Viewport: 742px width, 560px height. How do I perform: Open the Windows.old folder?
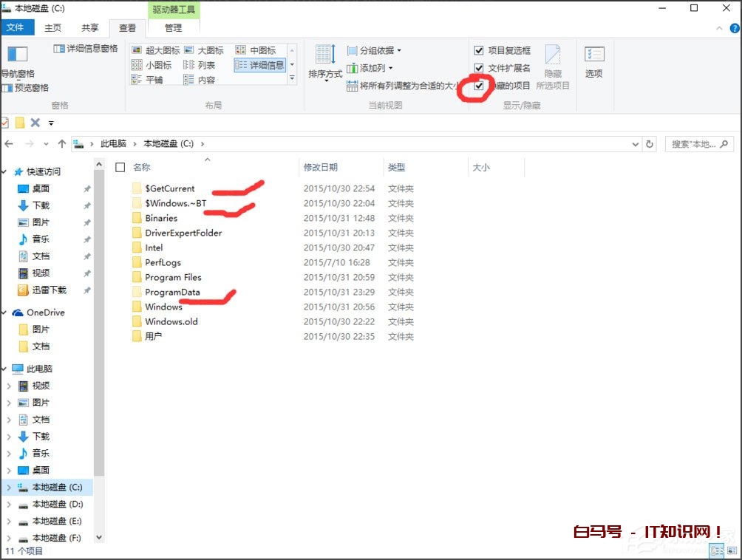(x=171, y=321)
